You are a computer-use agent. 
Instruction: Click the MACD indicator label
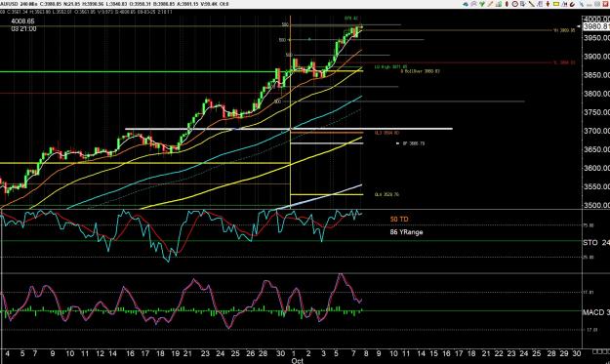[593, 312]
